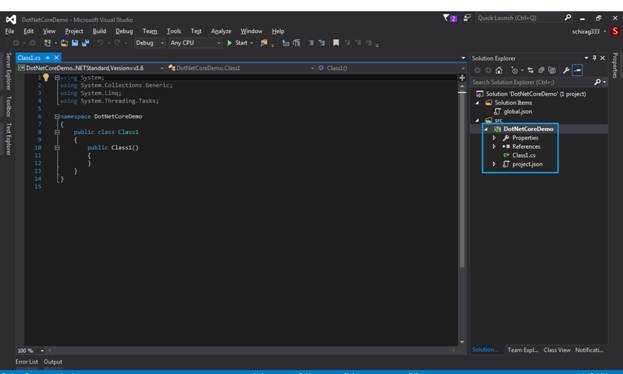Collapse the namespace DotNetCoreDemo code block
The image size is (623, 374).
coord(57,116)
